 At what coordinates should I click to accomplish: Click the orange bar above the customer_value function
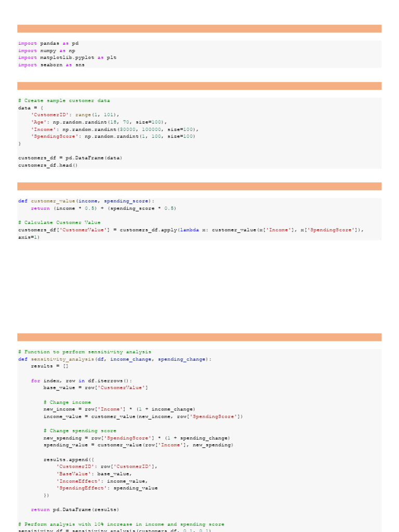199,186
